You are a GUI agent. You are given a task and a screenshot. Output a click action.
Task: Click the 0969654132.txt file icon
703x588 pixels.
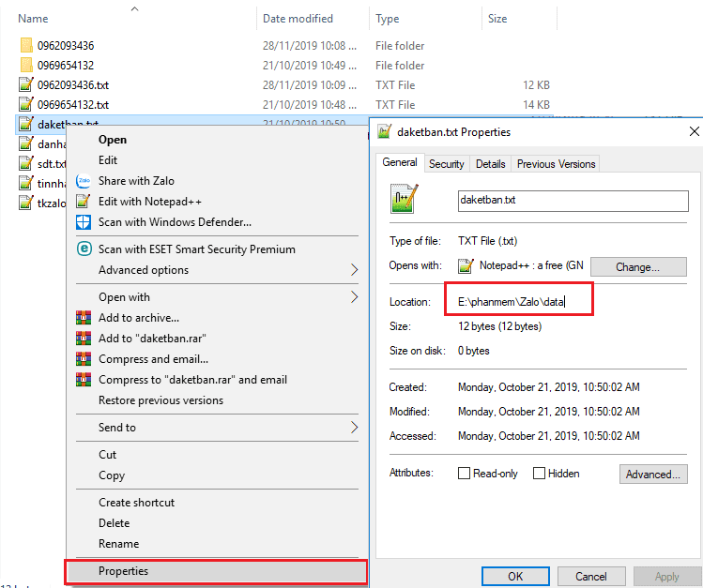[25, 105]
